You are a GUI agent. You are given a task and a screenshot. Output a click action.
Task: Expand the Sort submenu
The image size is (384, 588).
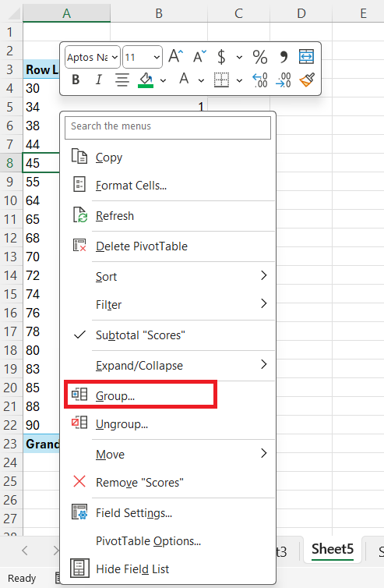pyautogui.click(x=170, y=276)
